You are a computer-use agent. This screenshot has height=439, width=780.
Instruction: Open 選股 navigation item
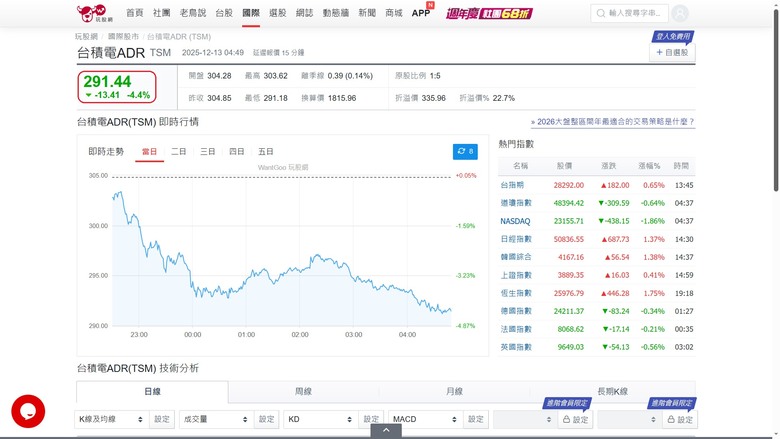[278, 13]
